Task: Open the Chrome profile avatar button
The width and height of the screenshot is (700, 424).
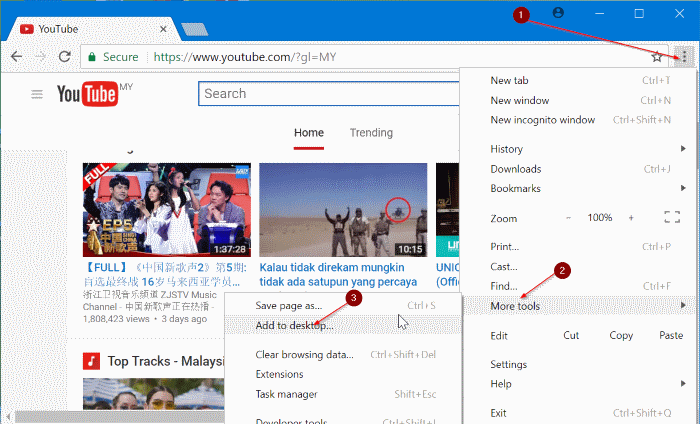Action: (558, 13)
